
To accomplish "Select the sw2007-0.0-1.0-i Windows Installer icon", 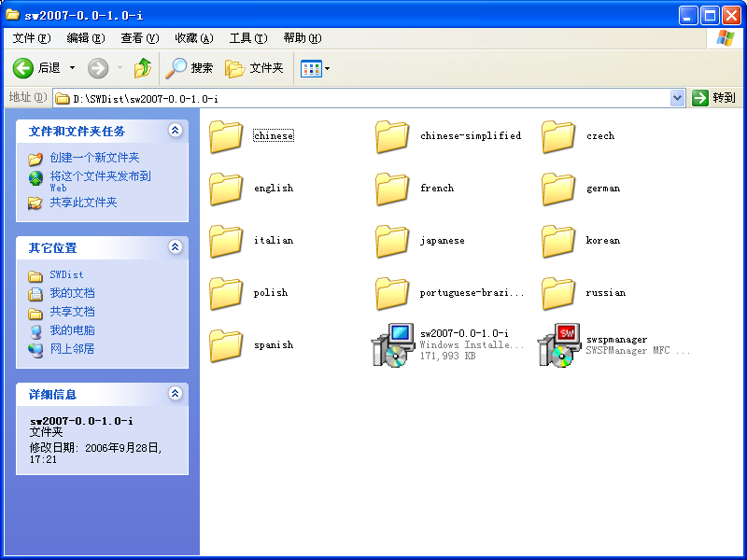I will pyautogui.click(x=393, y=345).
